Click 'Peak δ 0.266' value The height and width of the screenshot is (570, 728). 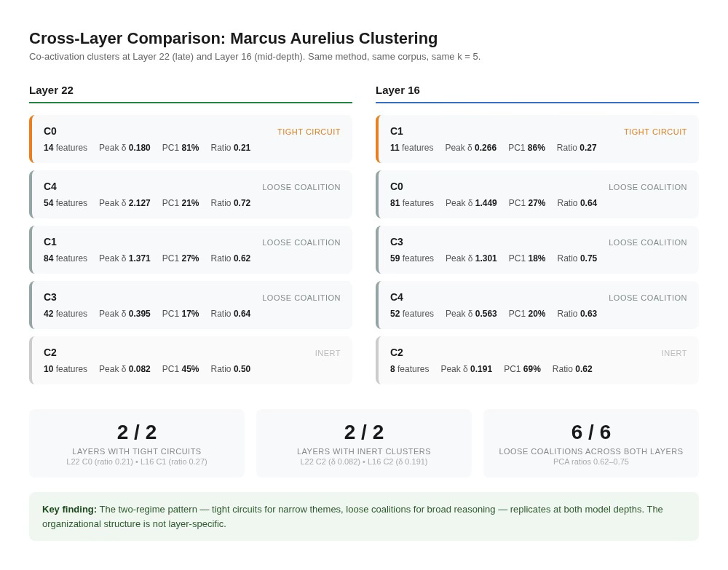pos(471,148)
